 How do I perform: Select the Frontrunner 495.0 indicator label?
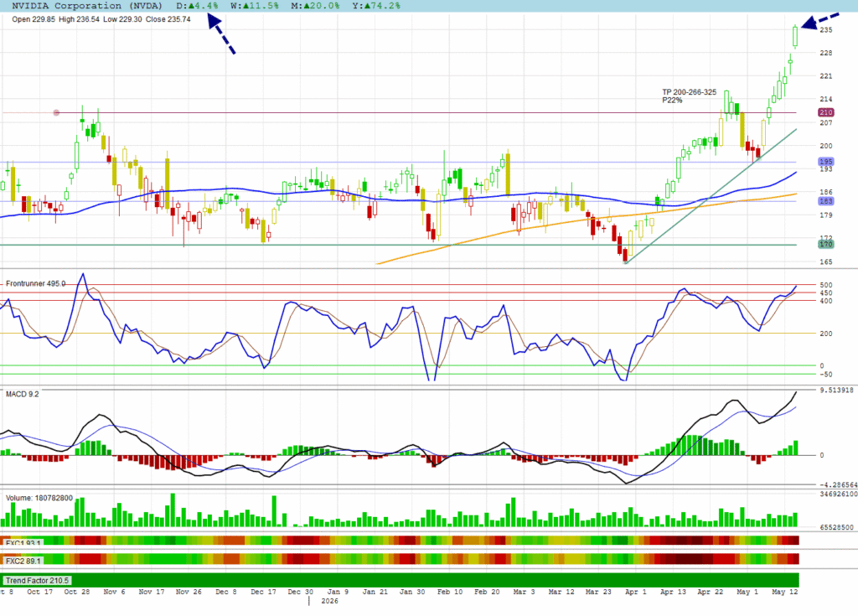[x=35, y=283]
